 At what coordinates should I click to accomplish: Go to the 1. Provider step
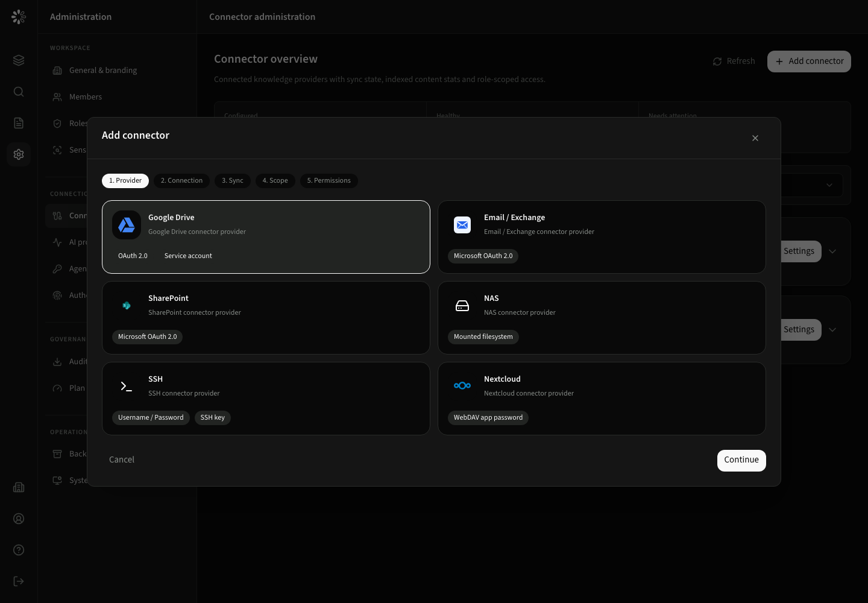pyautogui.click(x=125, y=181)
